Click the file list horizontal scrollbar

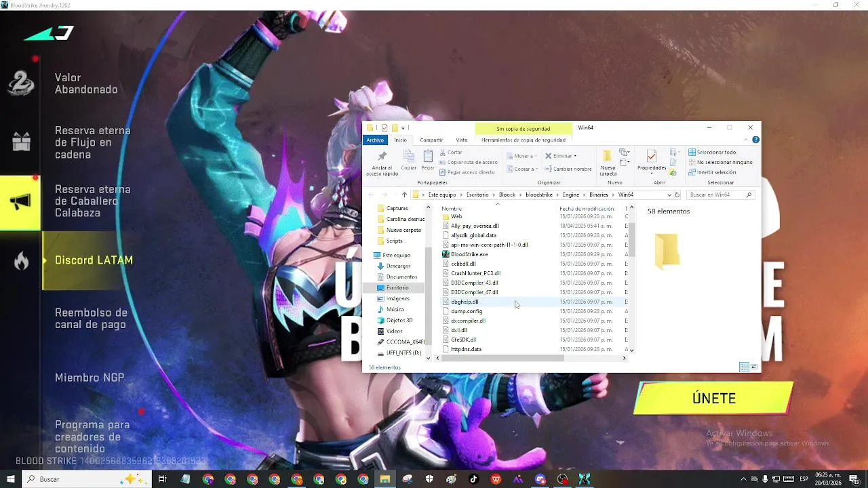coord(502,358)
